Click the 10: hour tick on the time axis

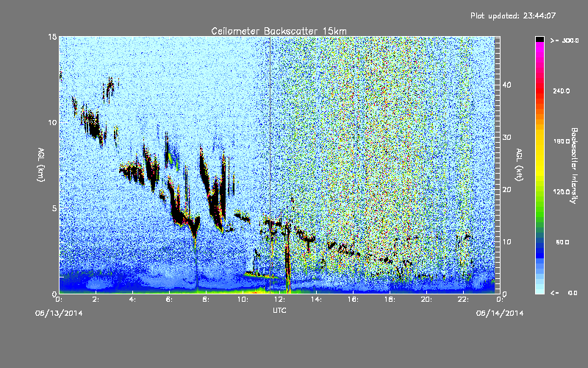click(243, 300)
